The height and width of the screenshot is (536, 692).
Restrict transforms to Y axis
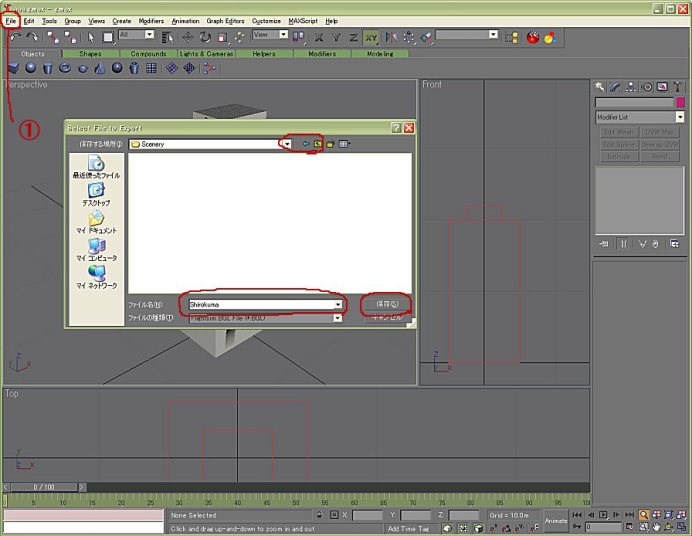[336, 38]
